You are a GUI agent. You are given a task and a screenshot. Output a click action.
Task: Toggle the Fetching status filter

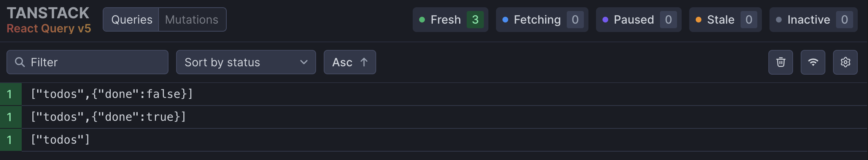pos(542,20)
